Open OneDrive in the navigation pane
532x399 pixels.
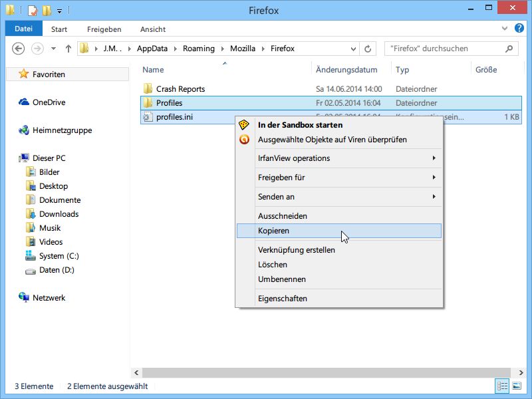coord(49,102)
